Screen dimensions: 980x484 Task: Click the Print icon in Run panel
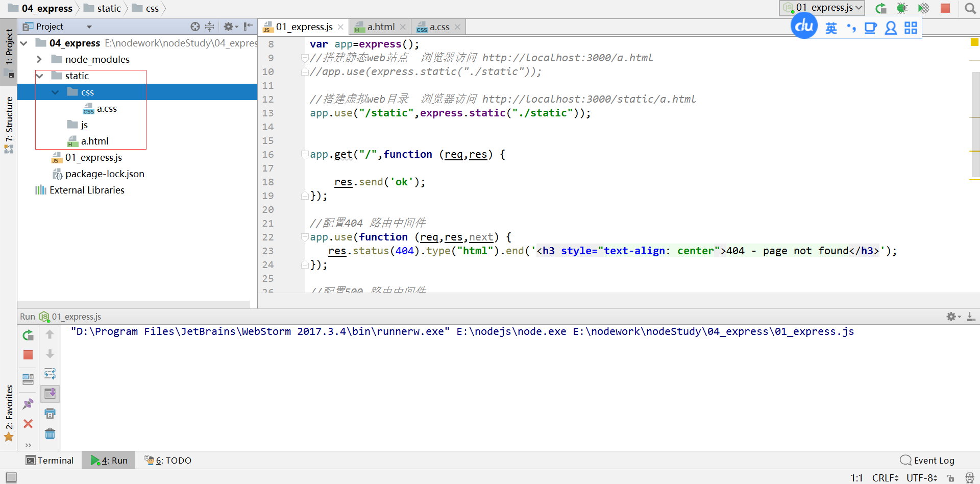[x=50, y=414]
